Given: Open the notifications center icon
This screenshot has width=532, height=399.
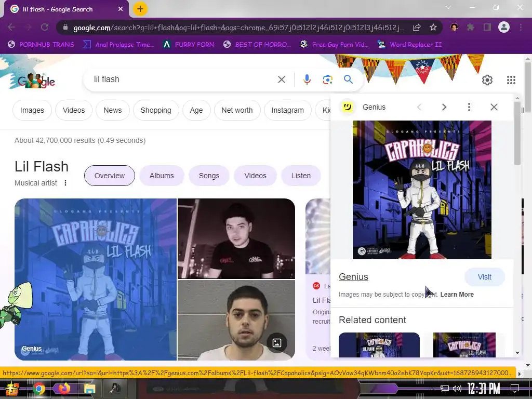Looking at the screenshot, I should point(515,389).
